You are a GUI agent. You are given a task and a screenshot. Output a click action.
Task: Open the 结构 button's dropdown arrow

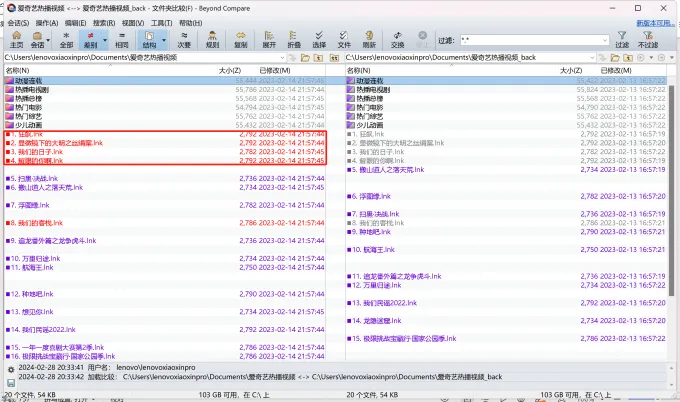pyautogui.click(x=164, y=40)
